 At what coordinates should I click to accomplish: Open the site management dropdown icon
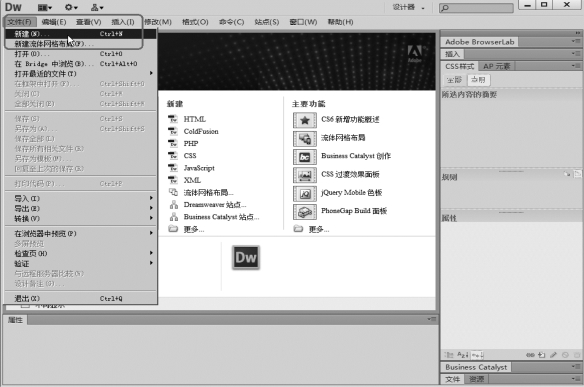[x=97, y=7]
